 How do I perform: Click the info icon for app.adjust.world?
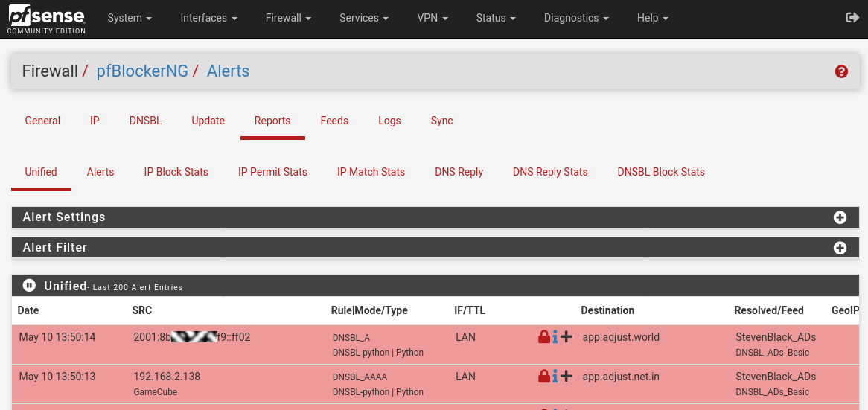555,336
